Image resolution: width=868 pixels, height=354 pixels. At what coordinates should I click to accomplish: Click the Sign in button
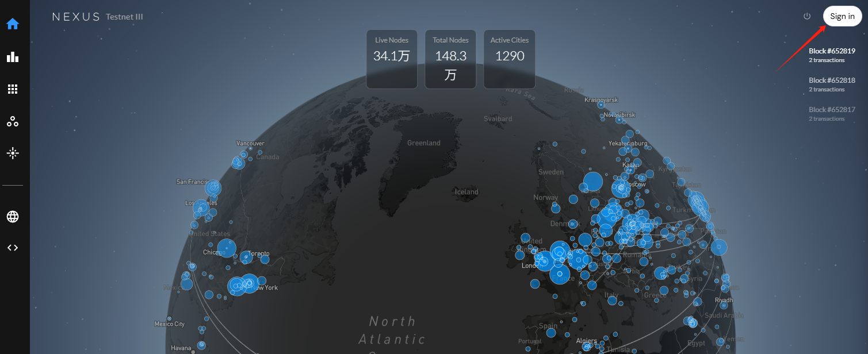(842, 16)
